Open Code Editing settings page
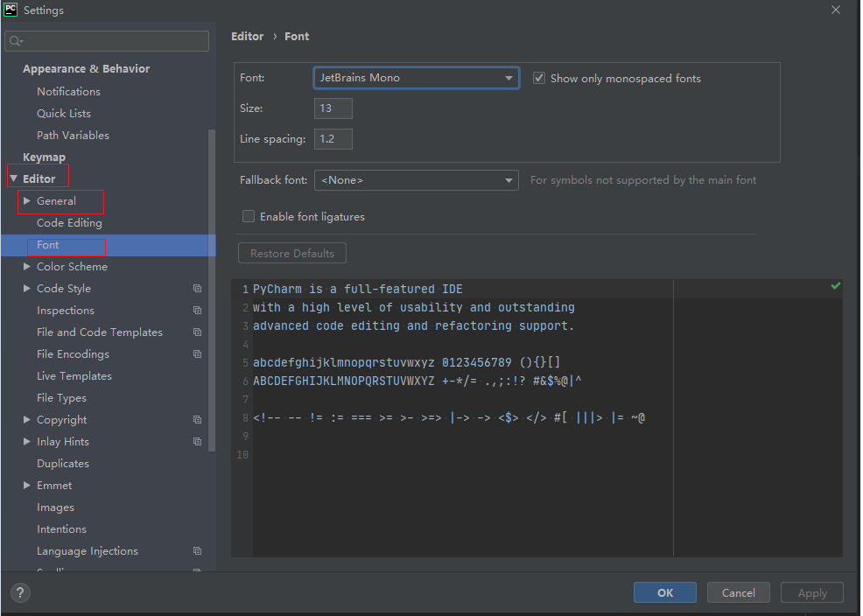 click(69, 223)
